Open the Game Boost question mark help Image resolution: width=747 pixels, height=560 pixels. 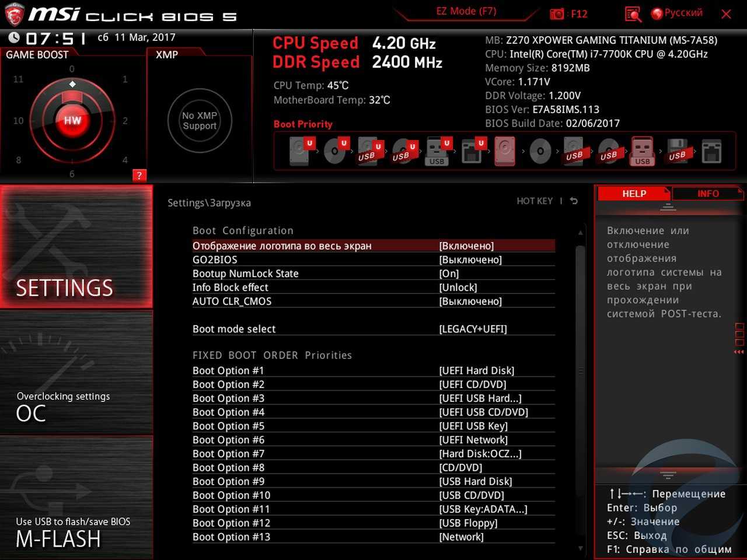(x=139, y=176)
